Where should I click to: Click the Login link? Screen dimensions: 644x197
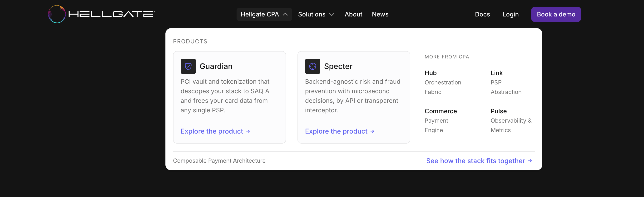tap(510, 14)
